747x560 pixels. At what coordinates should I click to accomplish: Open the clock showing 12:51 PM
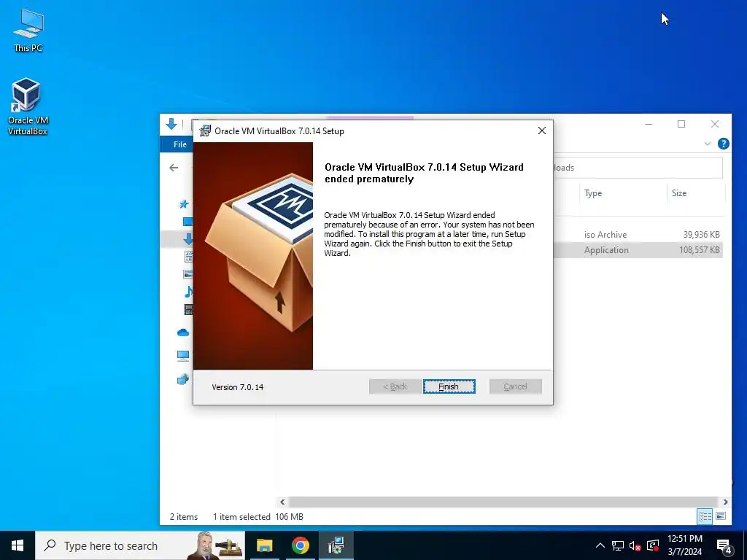[x=684, y=545]
